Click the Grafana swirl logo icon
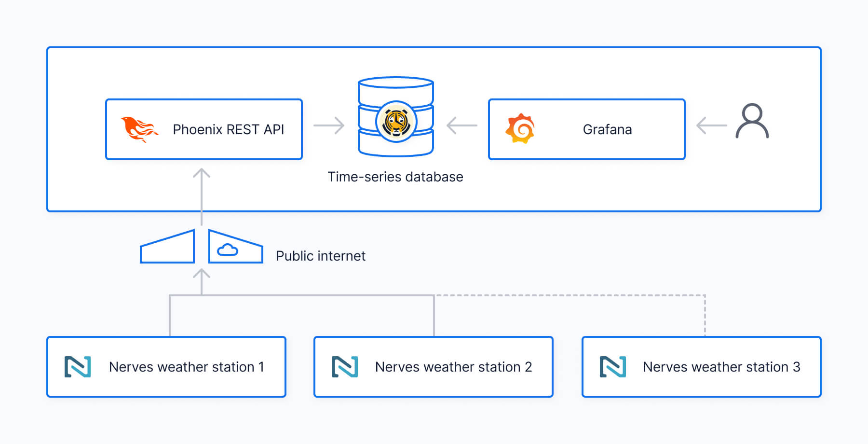The image size is (868, 444). (520, 129)
